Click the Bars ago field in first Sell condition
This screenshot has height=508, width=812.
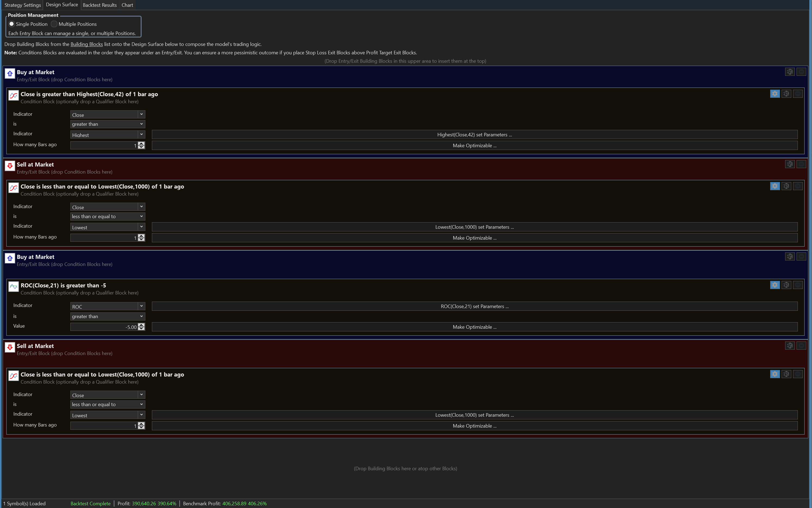[x=104, y=238]
